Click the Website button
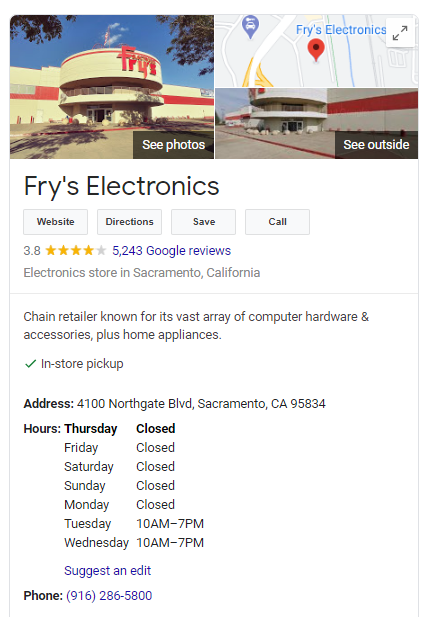 (55, 222)
